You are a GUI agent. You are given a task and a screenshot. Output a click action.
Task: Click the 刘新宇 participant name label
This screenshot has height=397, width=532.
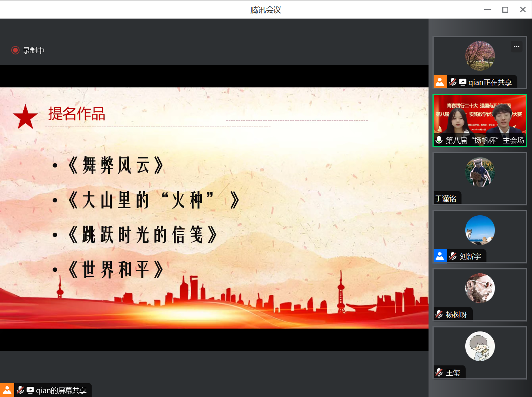click(x=469, y=256)
